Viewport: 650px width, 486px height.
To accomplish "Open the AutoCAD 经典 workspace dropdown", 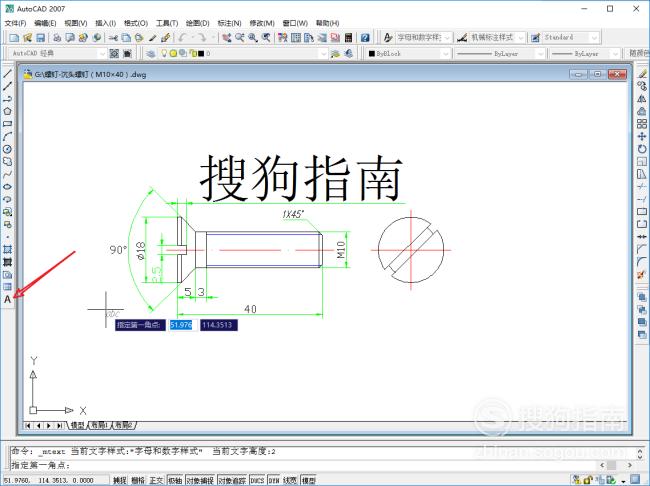I will 102,53.
